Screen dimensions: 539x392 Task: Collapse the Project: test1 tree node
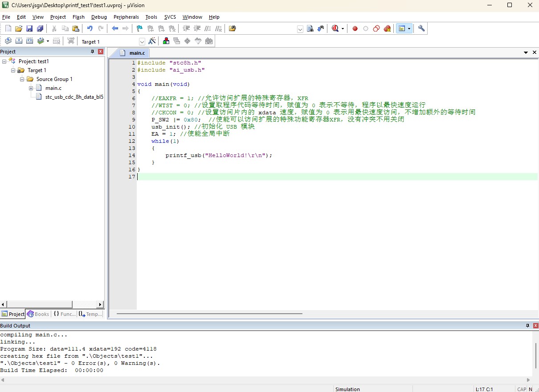pos(4,61)
